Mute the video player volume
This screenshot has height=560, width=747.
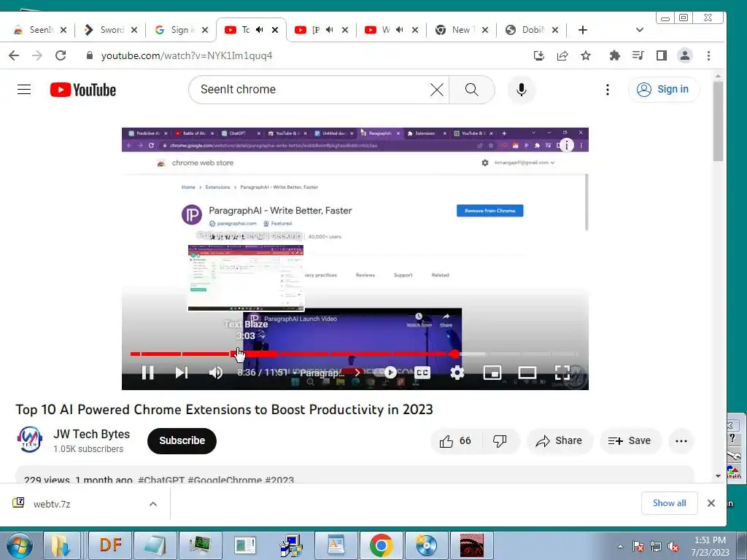[216, 373]
